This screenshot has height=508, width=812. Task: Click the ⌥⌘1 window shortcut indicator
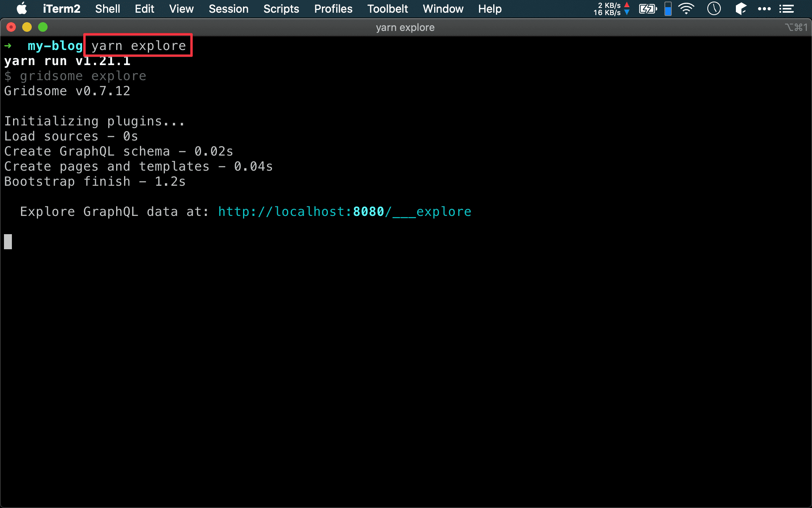click(796, 27)
